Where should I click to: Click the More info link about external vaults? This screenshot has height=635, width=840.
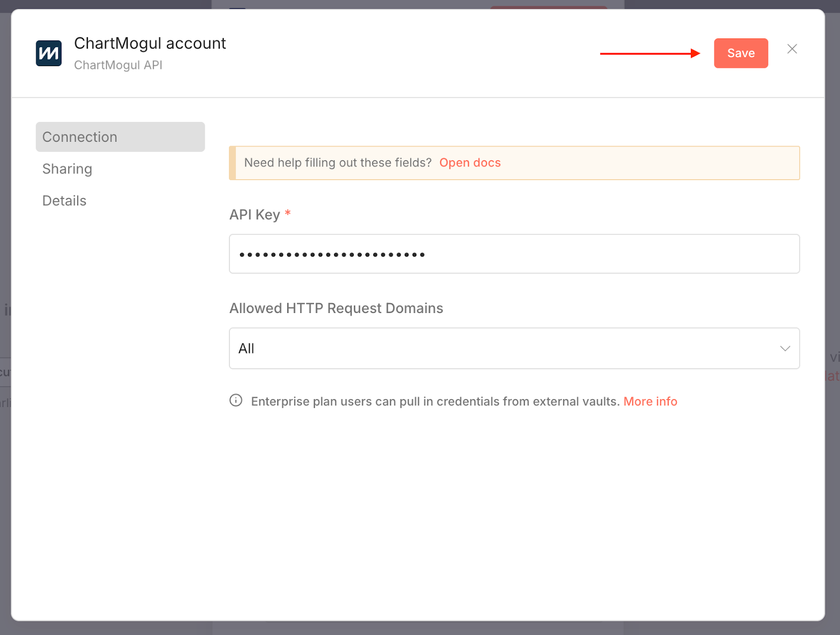point(650,401)
